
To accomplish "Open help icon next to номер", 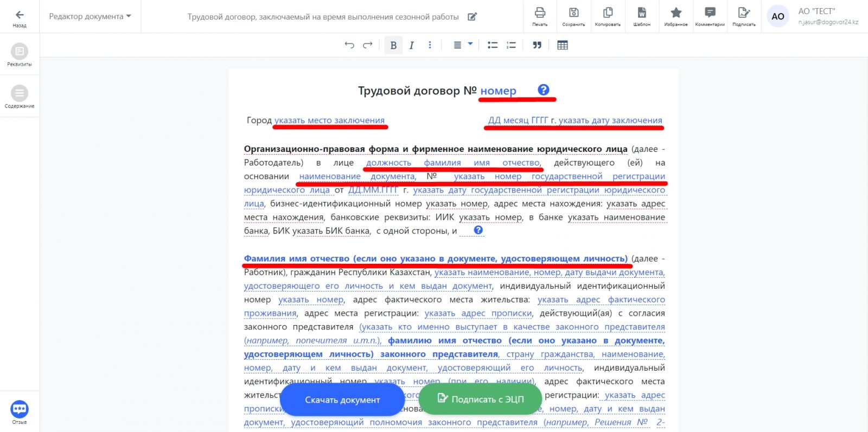I will pos(544,90).
